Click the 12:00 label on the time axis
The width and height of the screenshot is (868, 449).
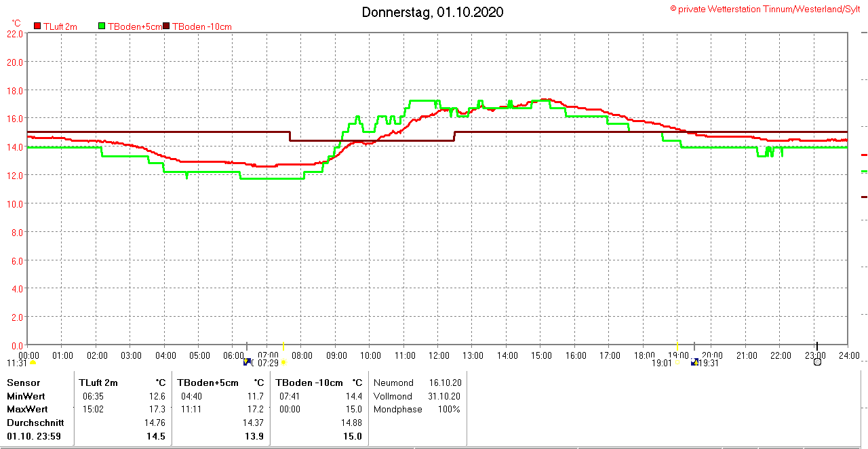pyautogui.click(x=439, y=355)
